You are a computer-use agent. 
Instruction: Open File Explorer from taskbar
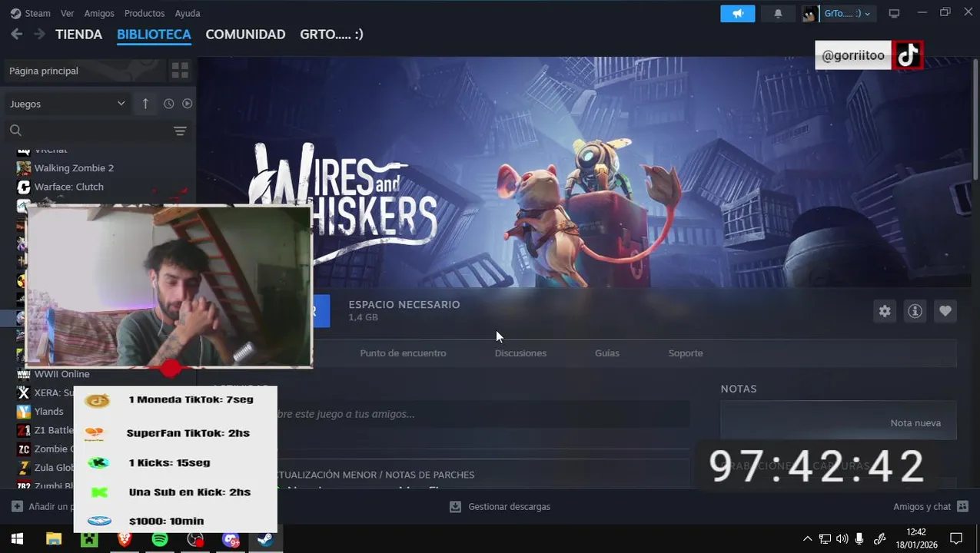(53, 539)
